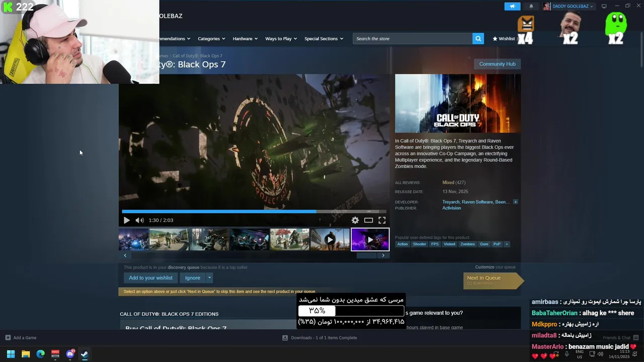Image resolution: width=644 pixels, height=362 pixels.
Task: Open the Steam notifications bell
Action: point(531,6)
